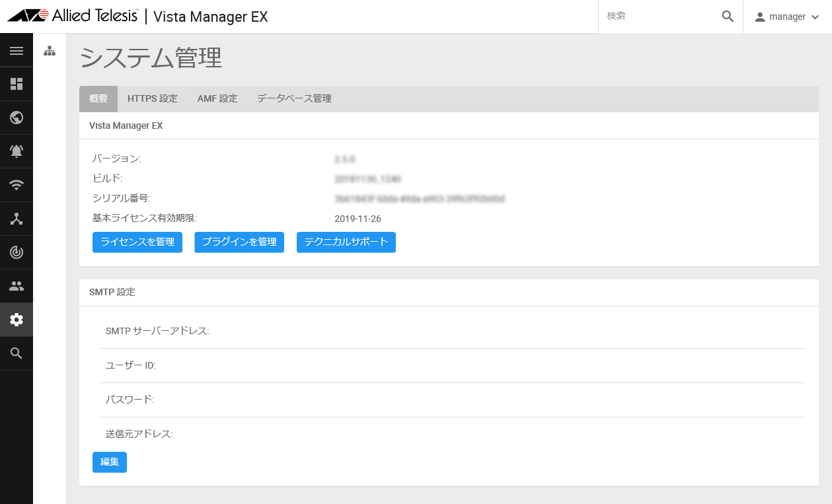The width and height of the screenshot is (832, 504).
Task: Expand the manager account dropdown arrow
Action: click(x=815, y=17)
